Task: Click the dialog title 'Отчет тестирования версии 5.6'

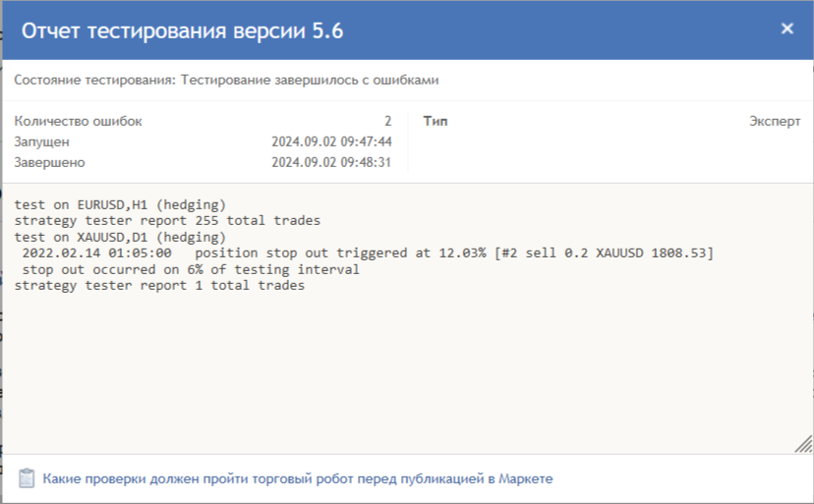Action: pyautogui.click(x=182, y=30)
